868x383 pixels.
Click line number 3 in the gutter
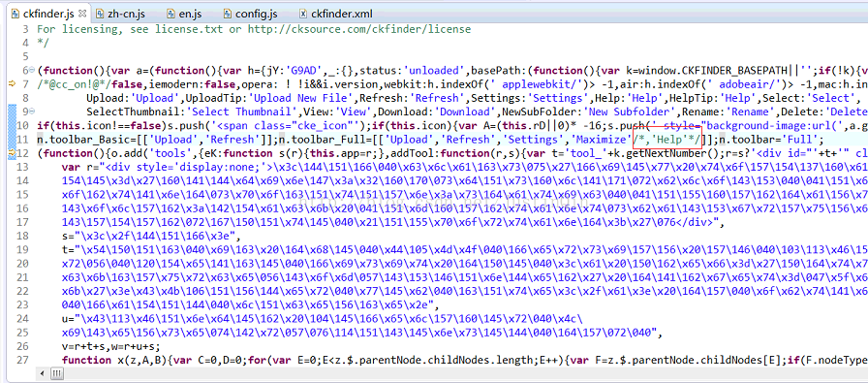25,29
